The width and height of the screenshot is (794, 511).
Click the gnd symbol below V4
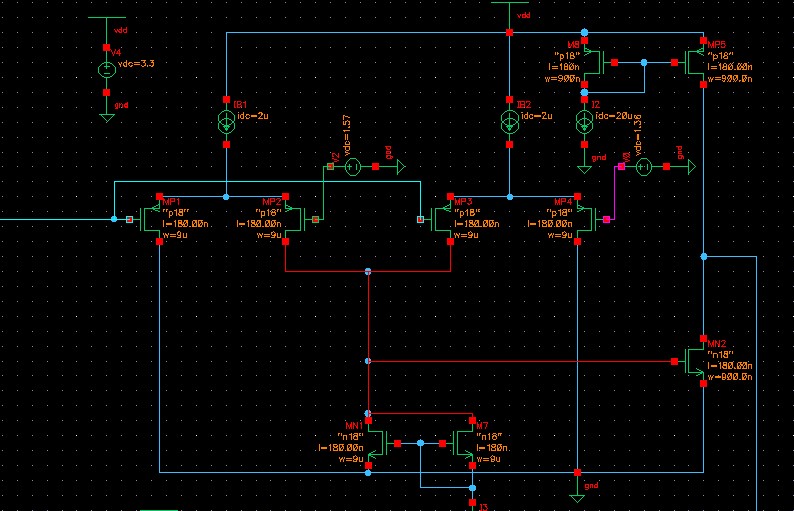pyautogui.click(x=107, y=113)
